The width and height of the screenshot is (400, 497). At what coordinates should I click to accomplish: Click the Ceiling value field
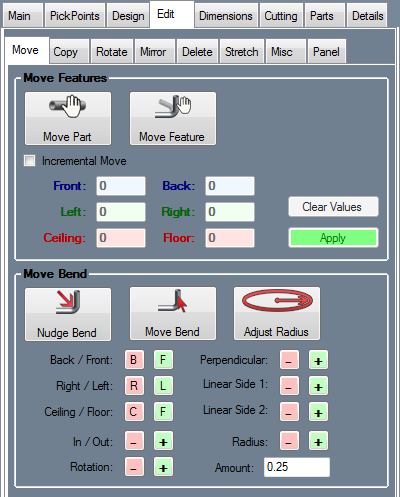[121, 238]
